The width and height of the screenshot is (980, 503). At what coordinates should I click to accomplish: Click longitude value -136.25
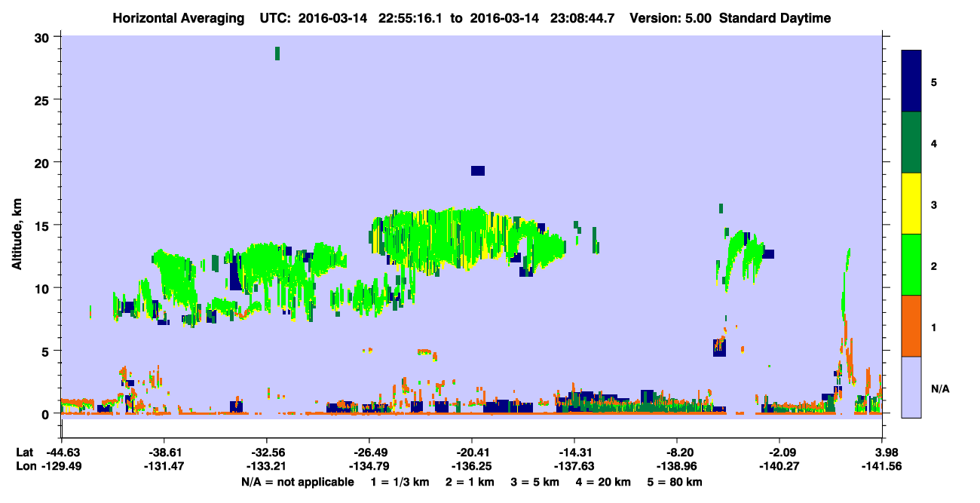(472, 466)
